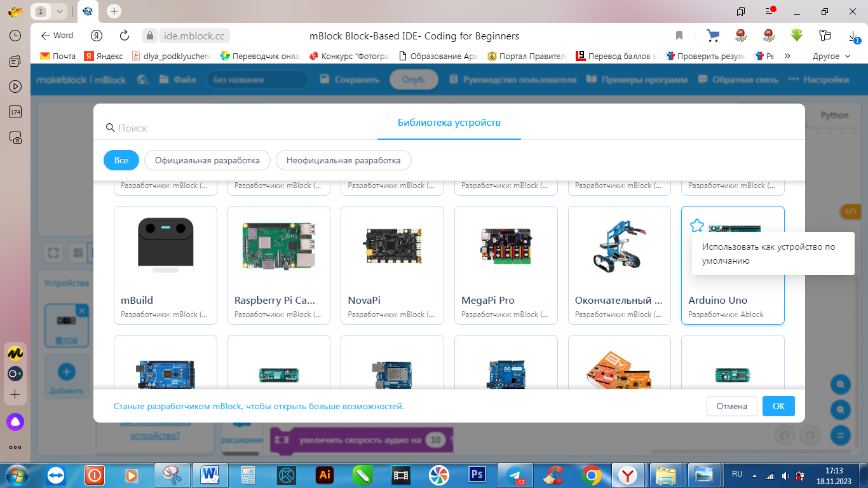Image resolution: width=868 pixels, height=488 pixels.
Task: Click the bookmark icon in the address bar
Action: pos(679,36)
